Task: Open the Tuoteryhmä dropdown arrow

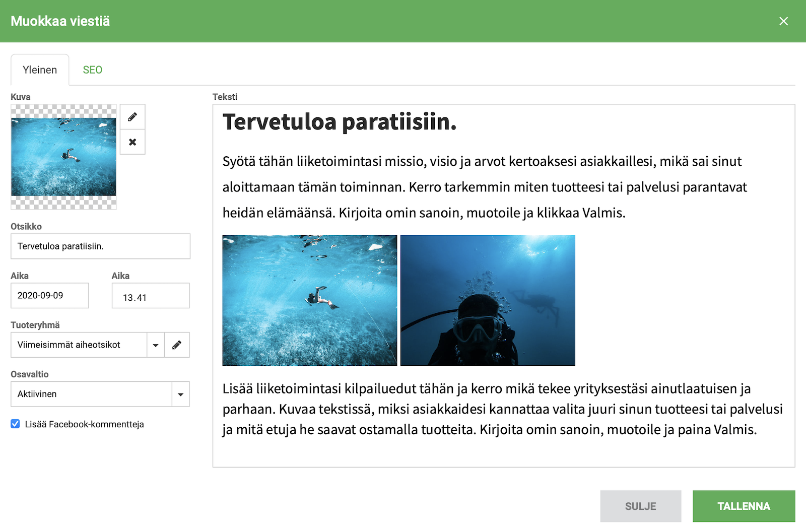Action: click(156, 345)
